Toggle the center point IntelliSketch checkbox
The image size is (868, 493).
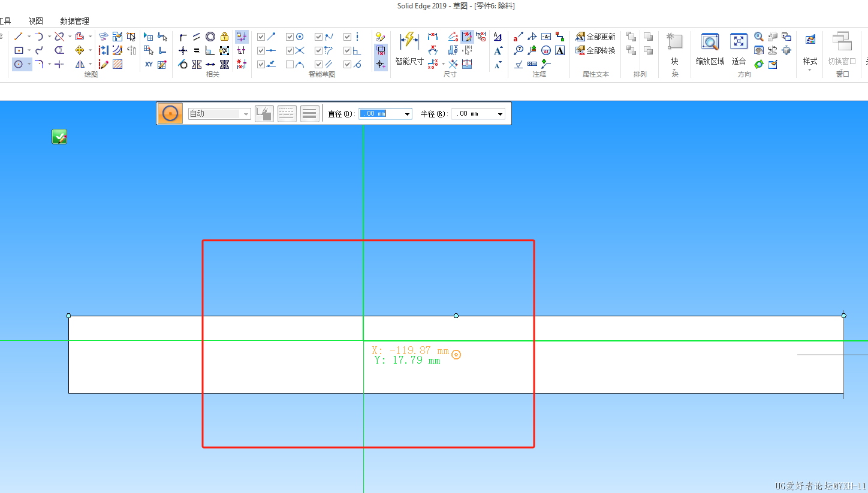[x=290, y=37]
